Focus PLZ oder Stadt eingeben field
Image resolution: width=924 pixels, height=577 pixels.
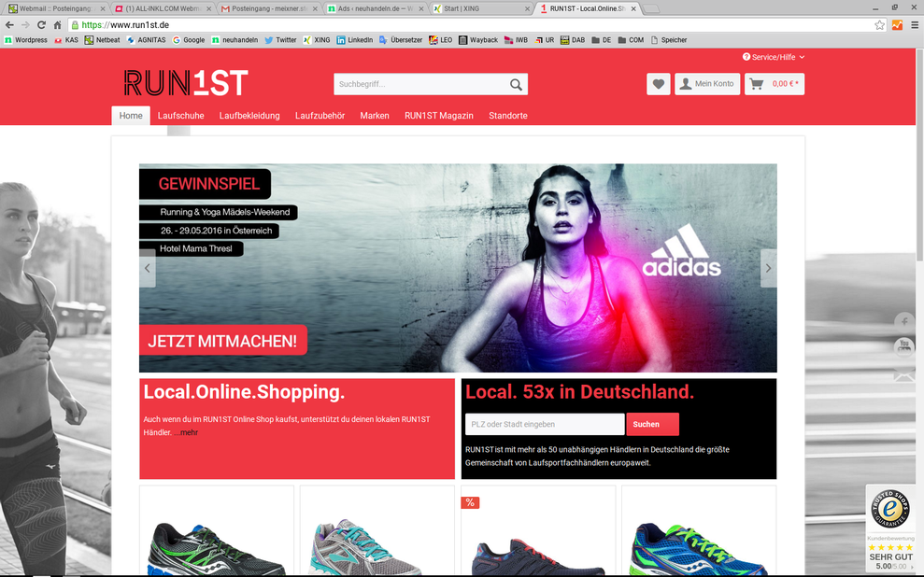545,424
